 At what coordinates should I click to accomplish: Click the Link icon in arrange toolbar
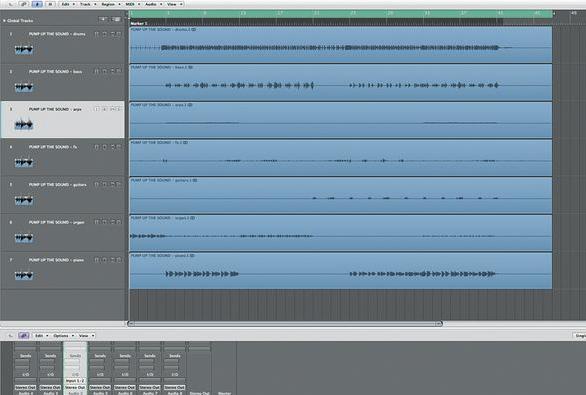pyautogui.click(x=25, y=4)
